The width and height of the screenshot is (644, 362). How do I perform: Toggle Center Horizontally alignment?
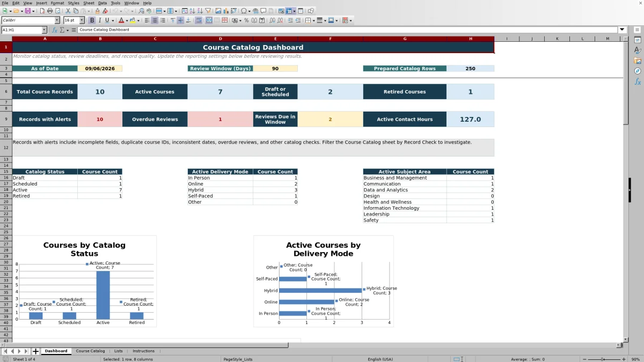pos(155,20)
